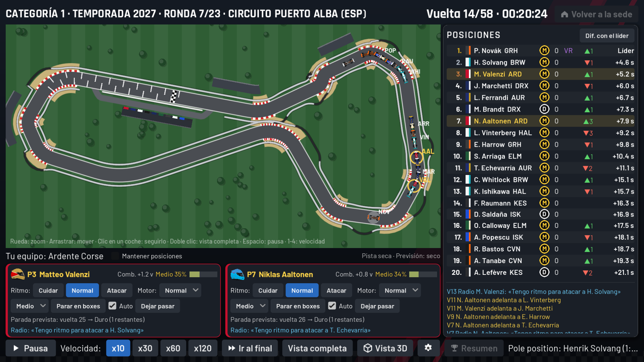Select the AAL car highlighted on track
Viewport: 644px width, 362px height.
pos(417,157)
